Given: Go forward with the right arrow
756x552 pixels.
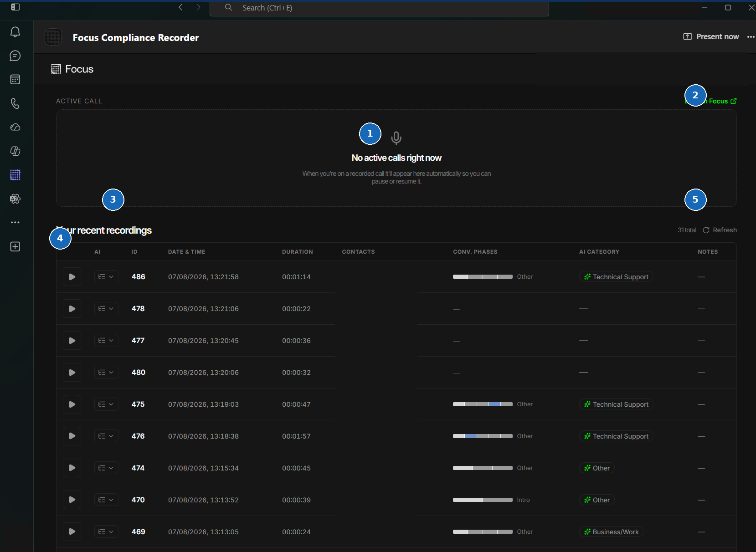Looking at the screenshot, I should [x=198, y=7].
